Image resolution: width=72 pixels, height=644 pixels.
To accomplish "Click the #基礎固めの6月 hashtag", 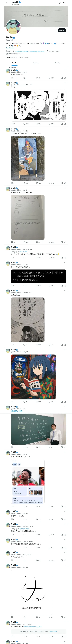I will tap(17, 411).
